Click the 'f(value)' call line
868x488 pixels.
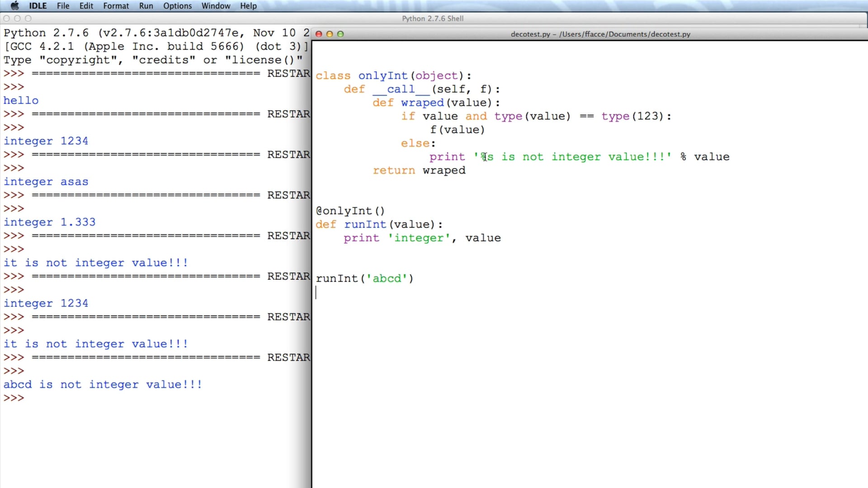pyautogui.click(x=458, y=130)
